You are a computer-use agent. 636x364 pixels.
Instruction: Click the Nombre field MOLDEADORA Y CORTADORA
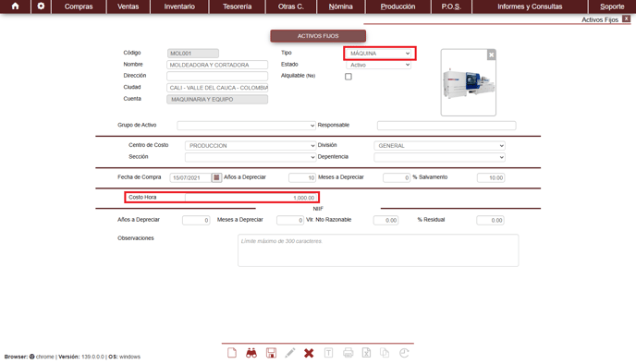point(217,65)
